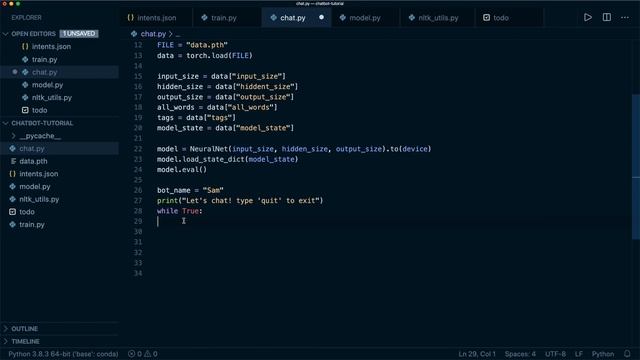The image size is (640, 360).
Task: Open model.py in the project folder
Action: (35, 187)
